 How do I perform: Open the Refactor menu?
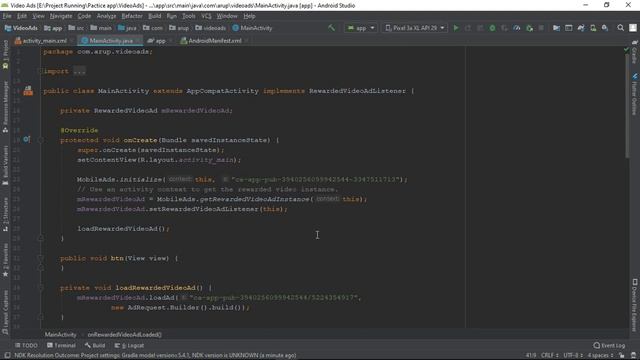(132, 16)
